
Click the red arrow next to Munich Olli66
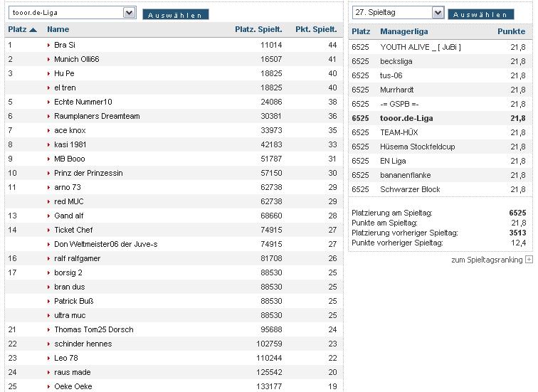click(49, 59)
